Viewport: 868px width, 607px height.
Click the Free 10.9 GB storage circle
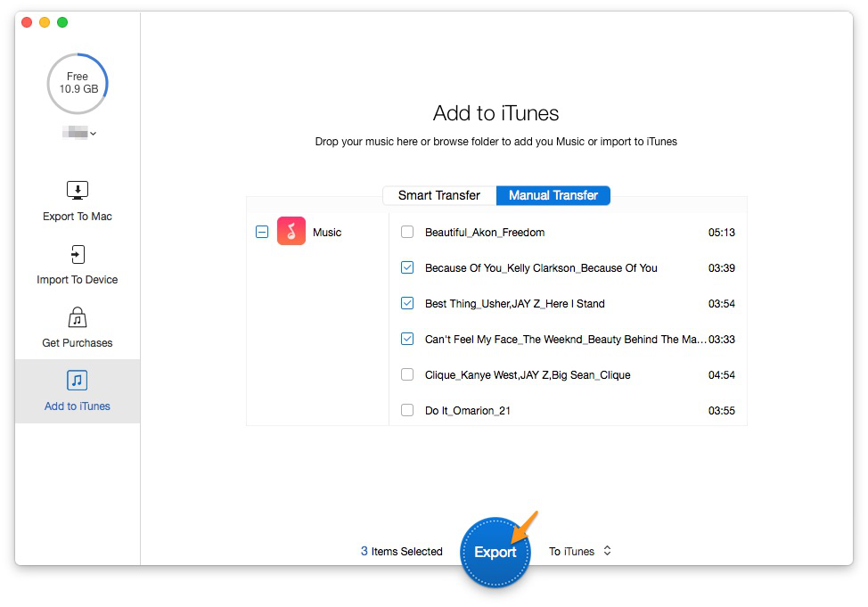tap(78, 84)
